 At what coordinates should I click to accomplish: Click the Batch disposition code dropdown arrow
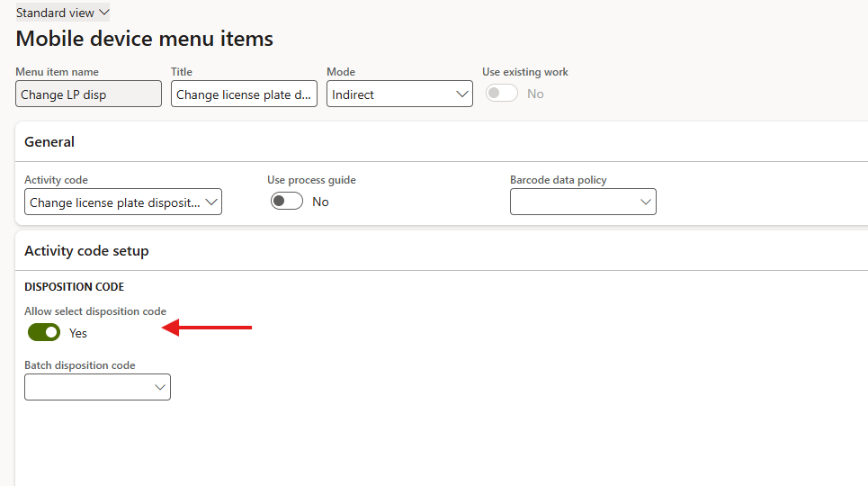[x=160, y=388]
